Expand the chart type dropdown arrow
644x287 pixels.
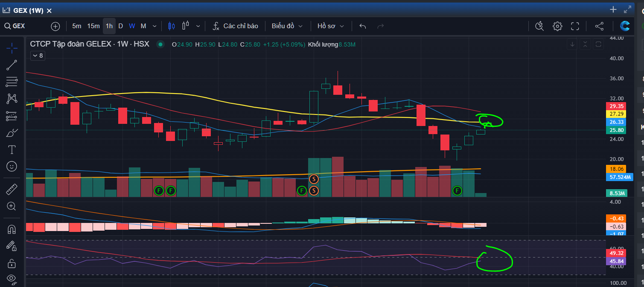tap(198, 26)
